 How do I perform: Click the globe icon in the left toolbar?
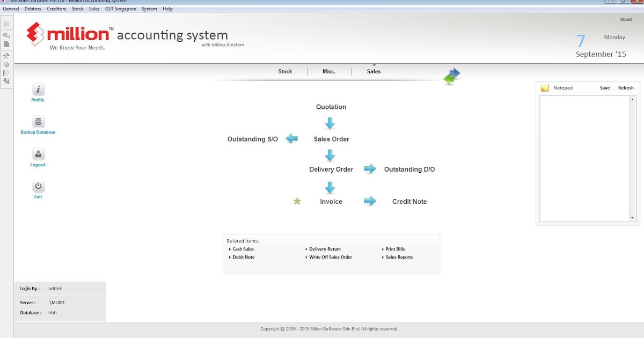6,63
